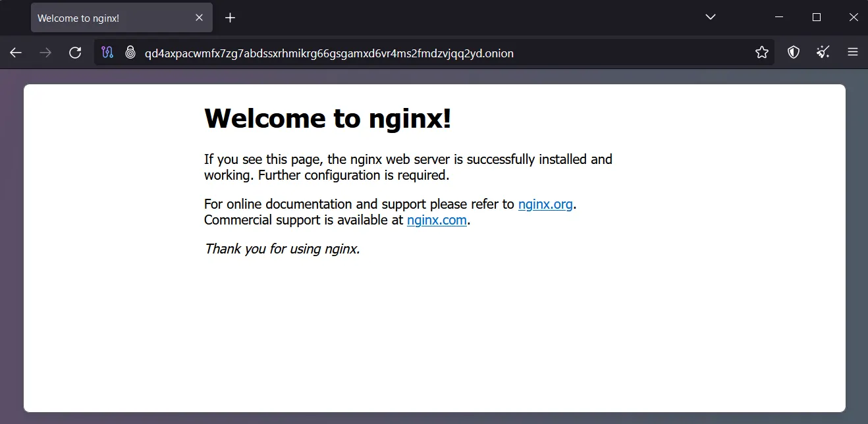Open the hamburger application menu
The height and width of the screenshot is (424, 868).
pos(853,53)
